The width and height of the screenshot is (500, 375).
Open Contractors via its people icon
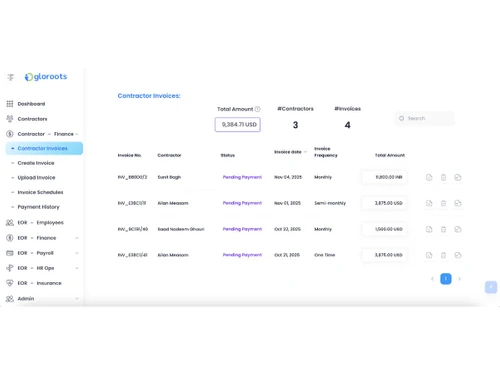10,119
